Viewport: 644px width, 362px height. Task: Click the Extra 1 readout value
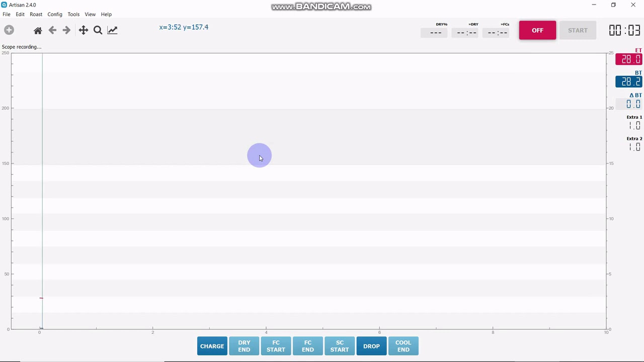tap(634, 125)
